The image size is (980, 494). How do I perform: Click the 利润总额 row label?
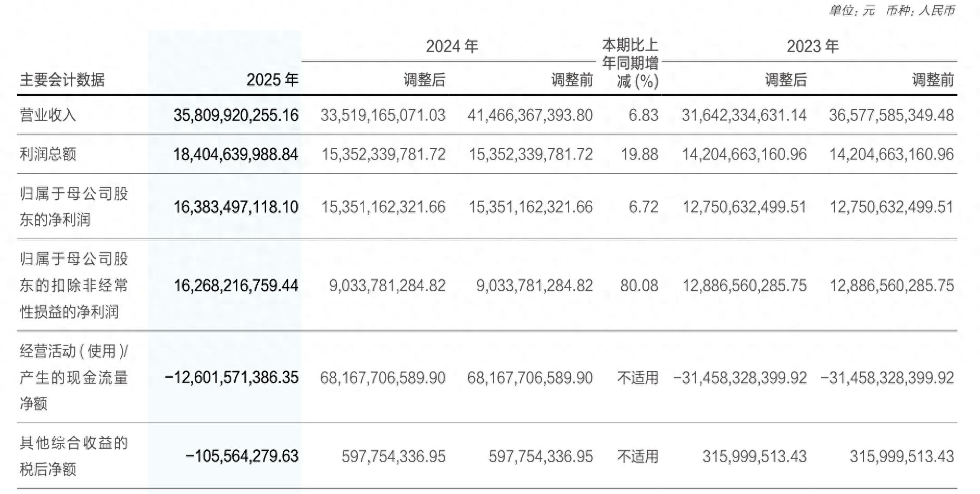click(48, 154)
